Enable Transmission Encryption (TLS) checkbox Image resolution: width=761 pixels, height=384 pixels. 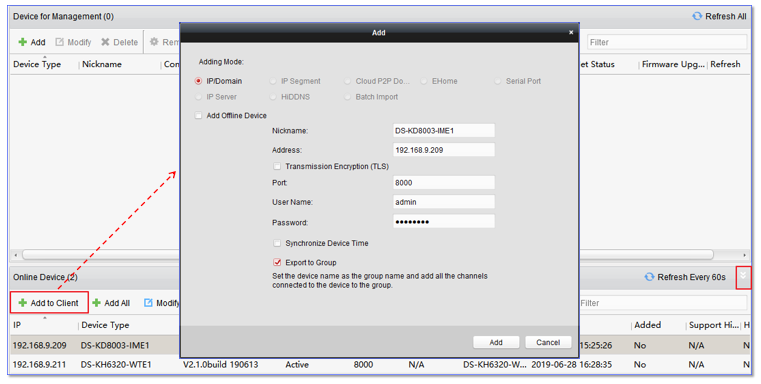coord(277,166)
